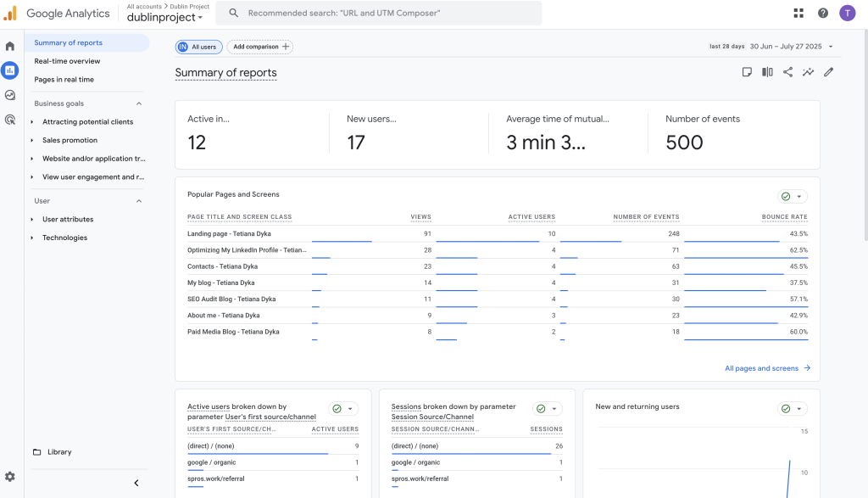Toggle the compare view columns icon

[767, 72]
